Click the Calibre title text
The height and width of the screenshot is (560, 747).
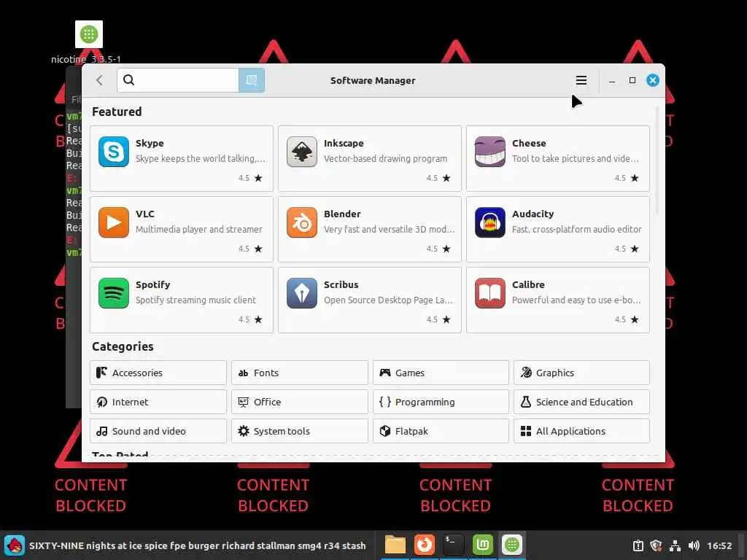528,284
